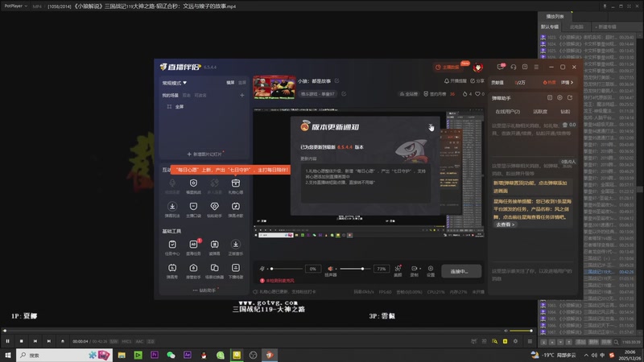Open the 弹幕玩法 interactive tool
The image size is (644, 362).
(x=172, y=209)
